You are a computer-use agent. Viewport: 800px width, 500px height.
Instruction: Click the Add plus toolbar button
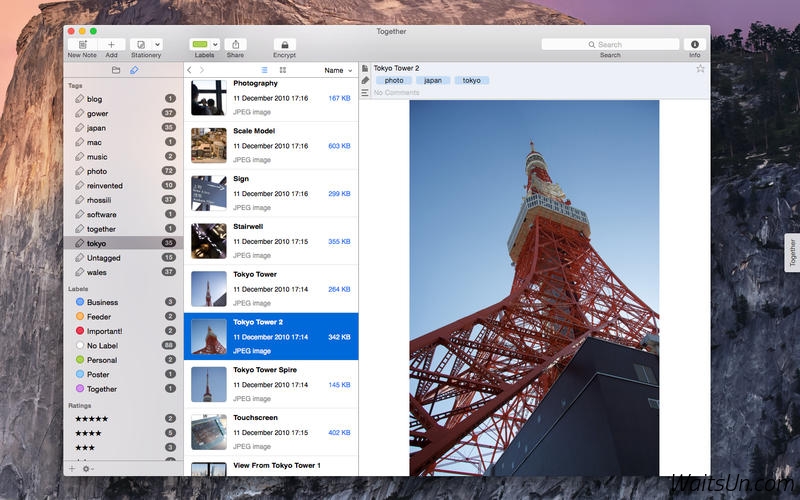(x=111, y=44)
